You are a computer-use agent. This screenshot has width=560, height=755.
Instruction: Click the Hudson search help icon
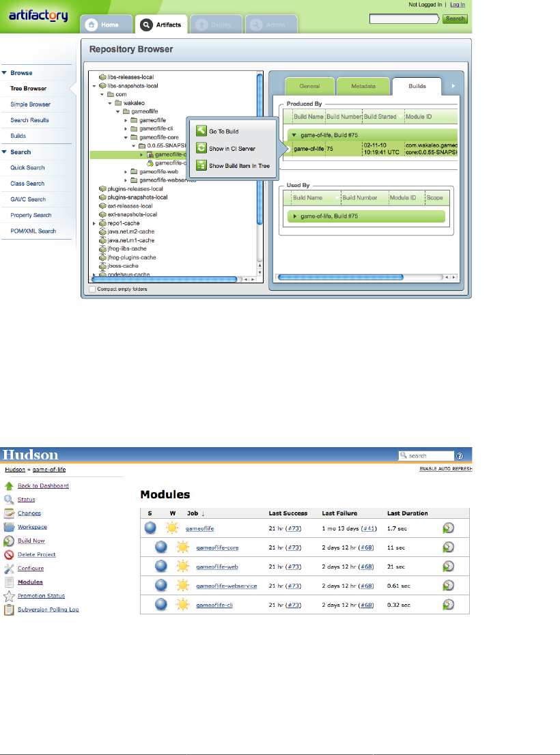click(x=460, y=456)
